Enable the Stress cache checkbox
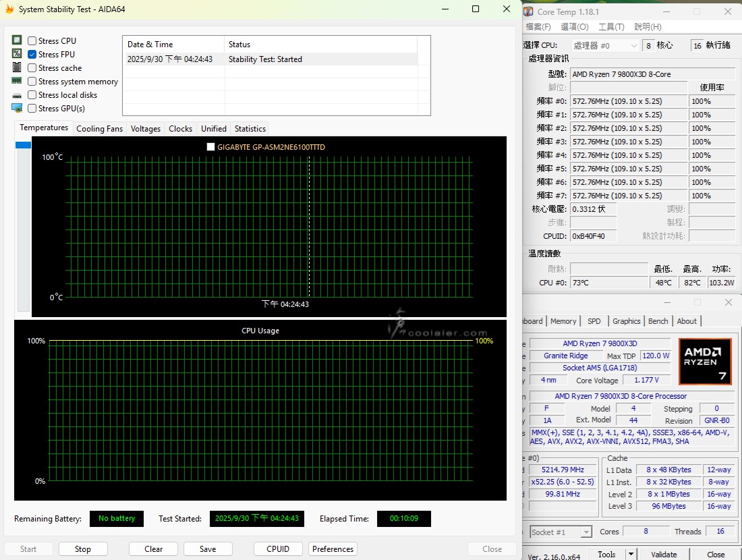 click(32, 67)
